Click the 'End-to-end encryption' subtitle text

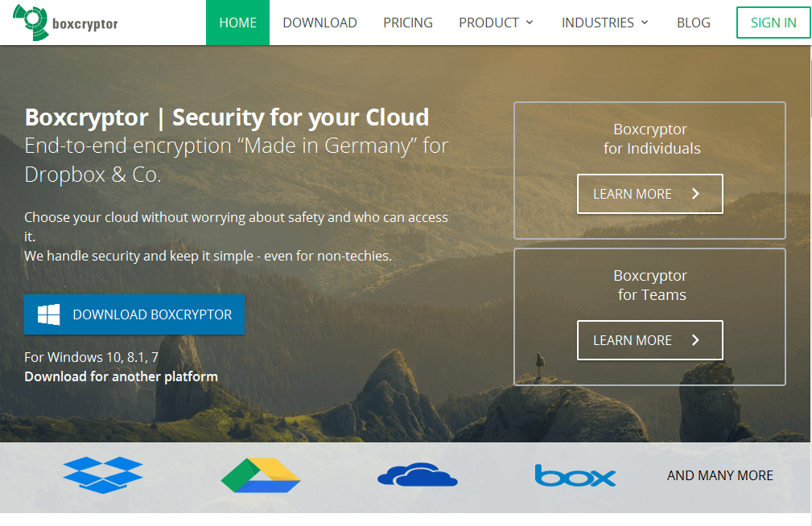point(236,160)
